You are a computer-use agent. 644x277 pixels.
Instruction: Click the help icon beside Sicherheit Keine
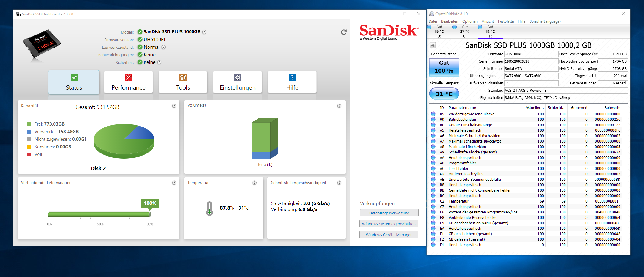[159, 62]
